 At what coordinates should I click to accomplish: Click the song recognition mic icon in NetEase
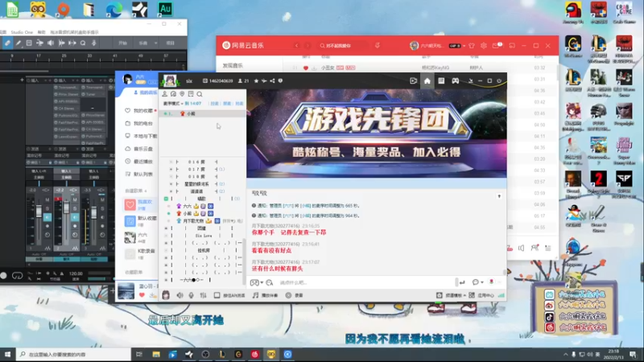[378, 46]
